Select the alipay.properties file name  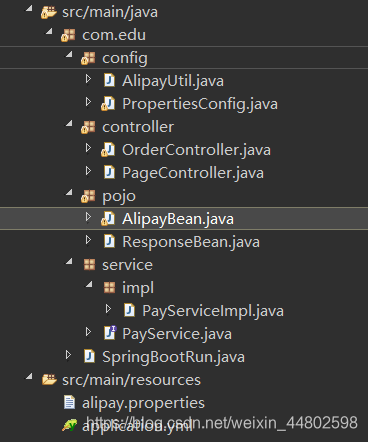click(143, 404)
